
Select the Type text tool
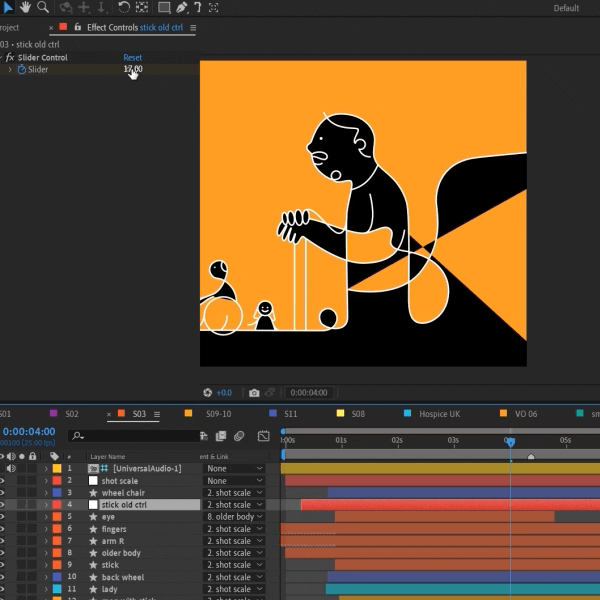(198, 7)
